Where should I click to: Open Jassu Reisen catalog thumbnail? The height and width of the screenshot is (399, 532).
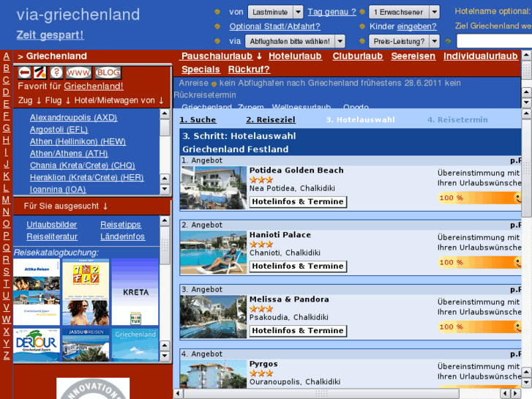pyautogui.click(x=86, y=345)
